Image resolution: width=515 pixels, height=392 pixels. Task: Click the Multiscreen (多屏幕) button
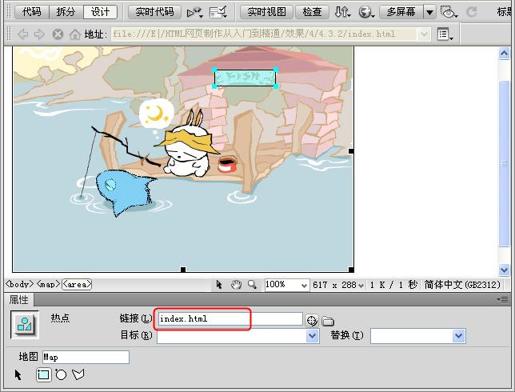[401, 12]
